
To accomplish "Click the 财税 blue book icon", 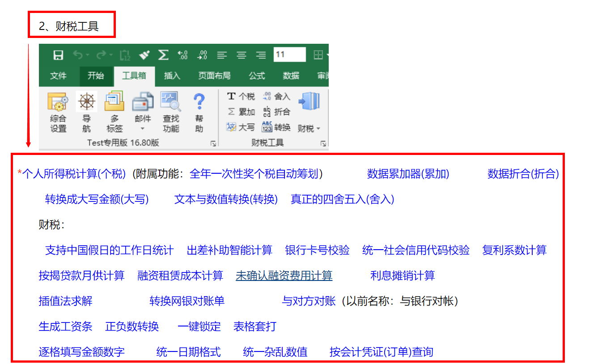I will coord(309,102).
